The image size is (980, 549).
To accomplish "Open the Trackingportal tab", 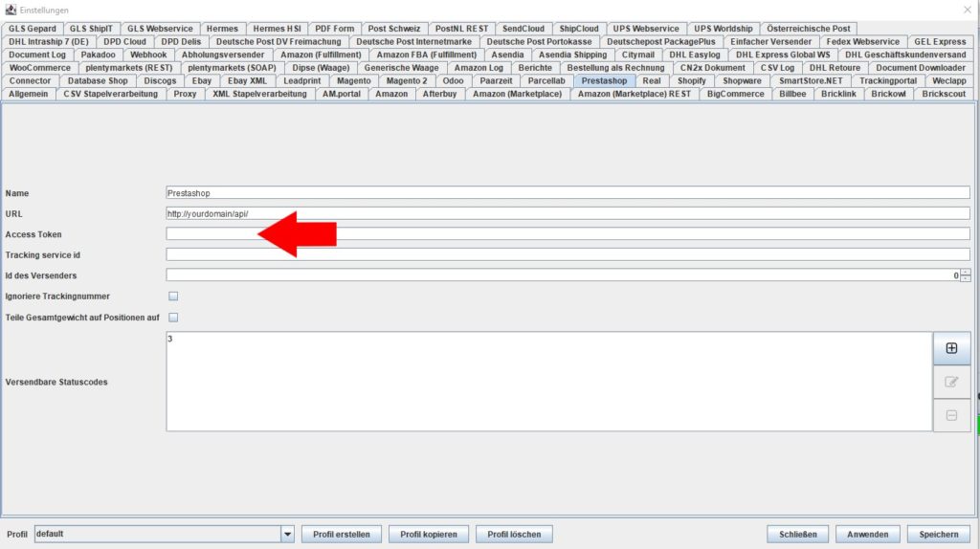I will pyautogui.click(x=887, y=80).
